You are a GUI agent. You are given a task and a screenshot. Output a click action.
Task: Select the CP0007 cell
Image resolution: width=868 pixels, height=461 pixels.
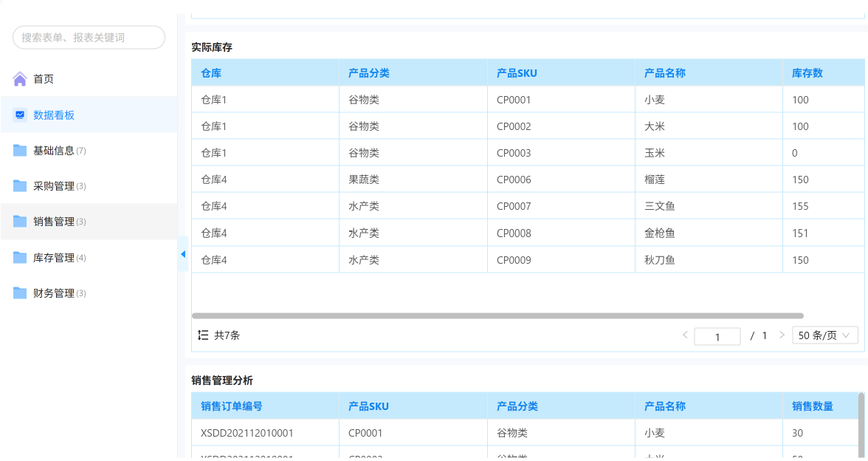click(x=561, y=206)
